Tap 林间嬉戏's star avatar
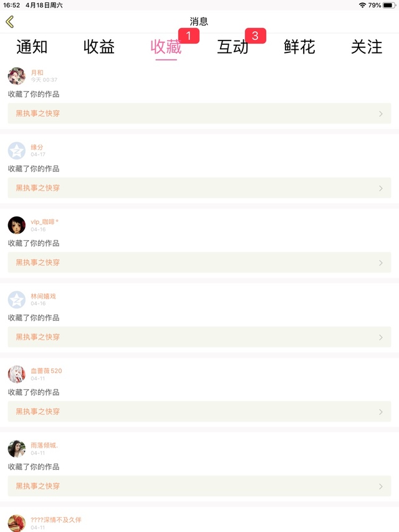Image resolution: width=399 pixels, height=532 pixels. click(17, 299)
